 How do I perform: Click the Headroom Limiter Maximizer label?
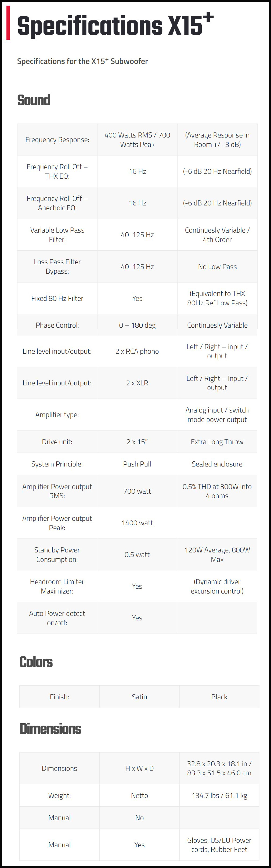[x=57, y=586]
